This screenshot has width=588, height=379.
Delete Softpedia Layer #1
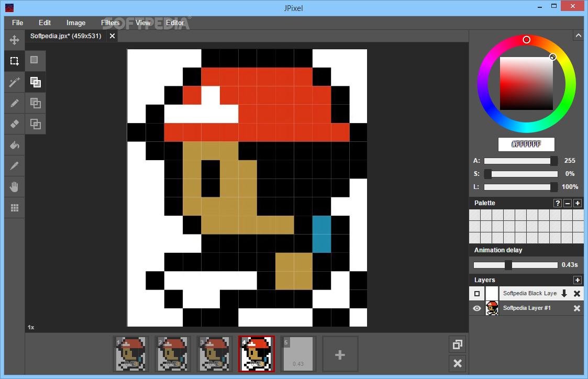pyautogui.click(x=577, y=308)
